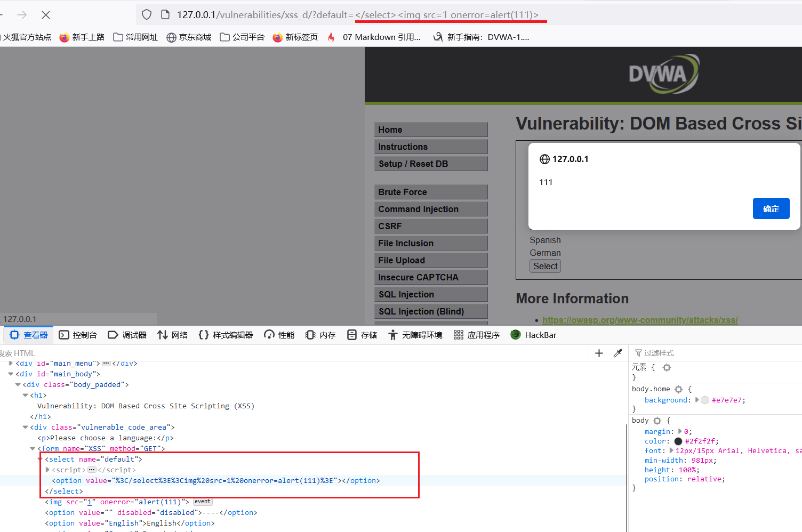Click the #e7e7e7 background color swatch
Image resolution: width=802 pixels, height=532 pixels.
[705, 400]
